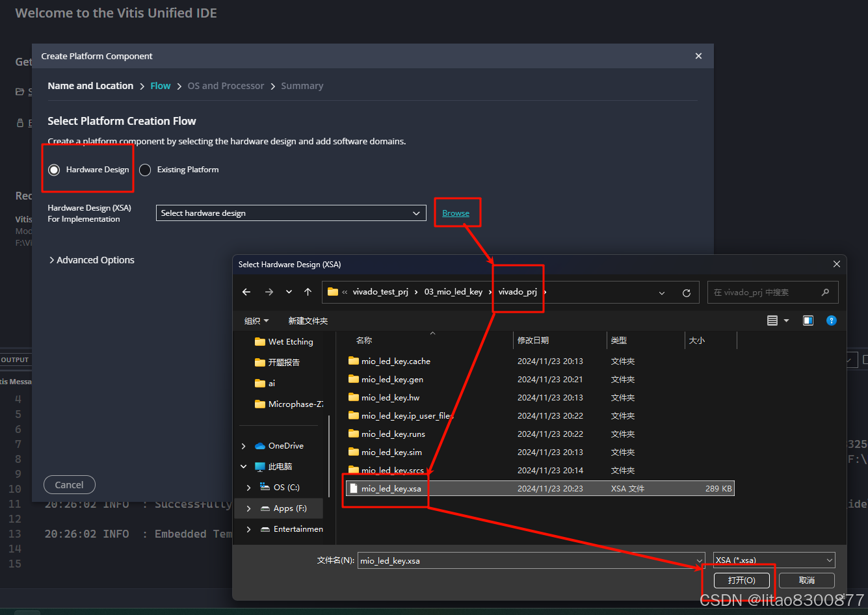
Task: Sort files by 类型 column
Action: coord(619,340)
